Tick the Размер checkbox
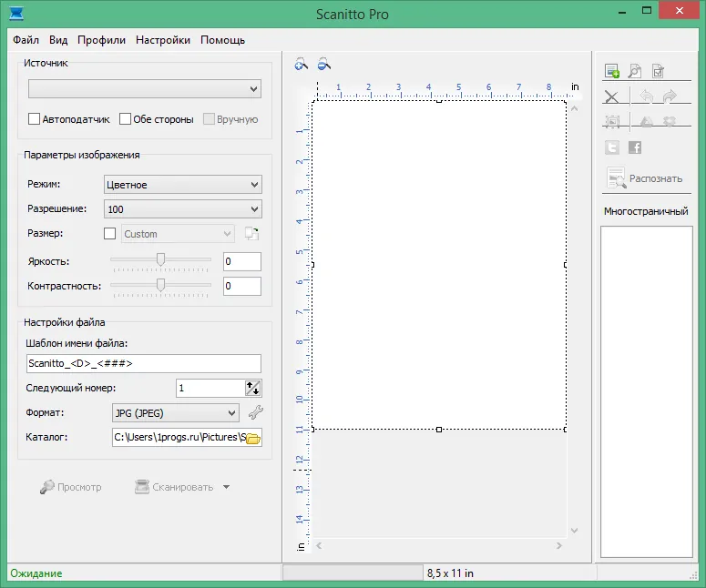This screenshot has height=588, width=706. click(x=109, y=233)
